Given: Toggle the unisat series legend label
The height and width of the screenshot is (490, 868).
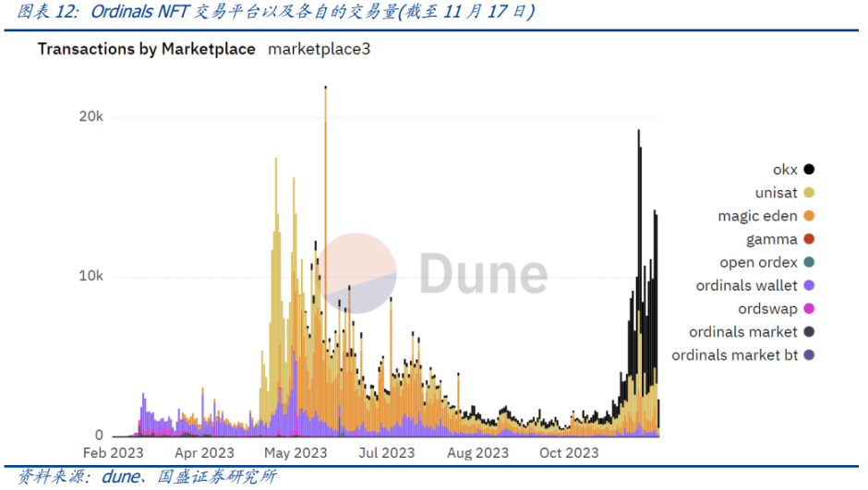Looking at the screenshot, I should pos(776,193).
